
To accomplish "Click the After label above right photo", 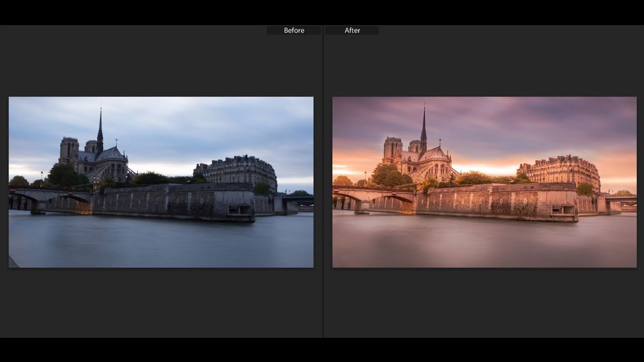I will [x=352, y=31].
